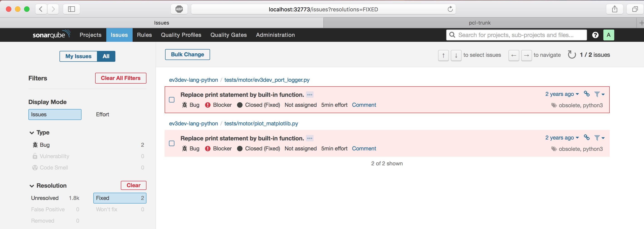Open similar-issues filter funnel on second issue

coord(599,138)
